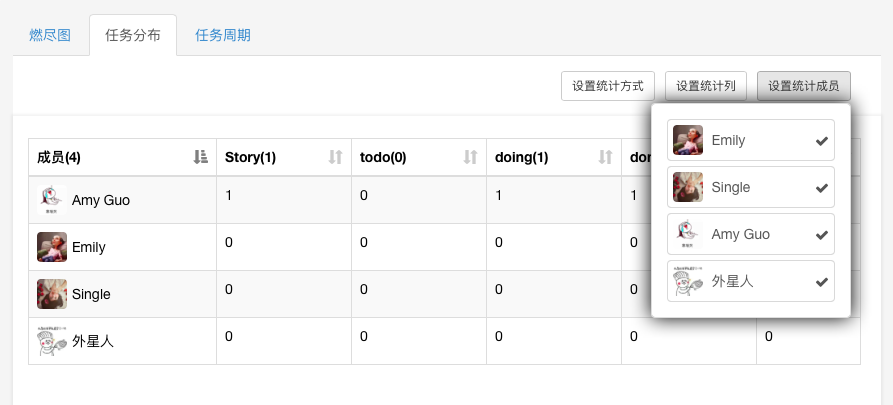893x405 pixels.
Task: Uncheck Emily in the member dropdown list
Action: (821, 141)
